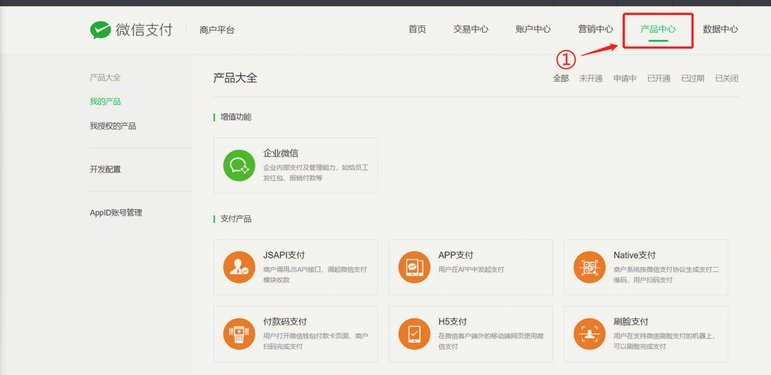Open the 数据中心 tab

tap(720, 29)
